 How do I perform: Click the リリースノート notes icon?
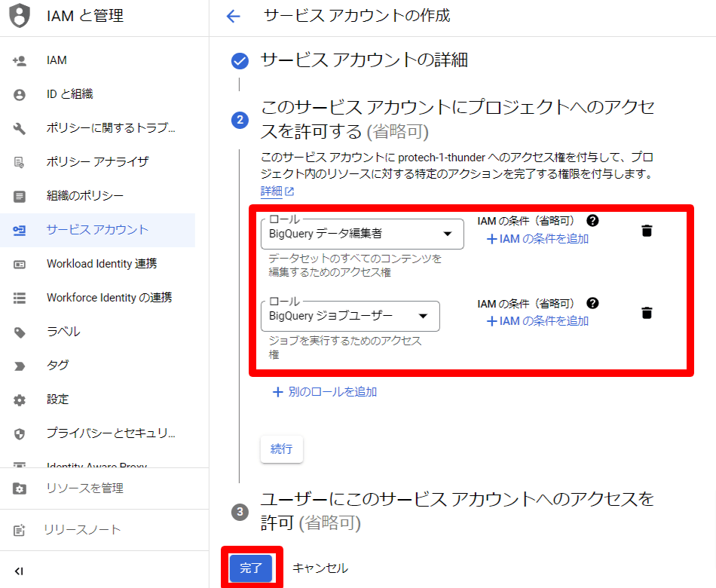(x=19, y=530)
